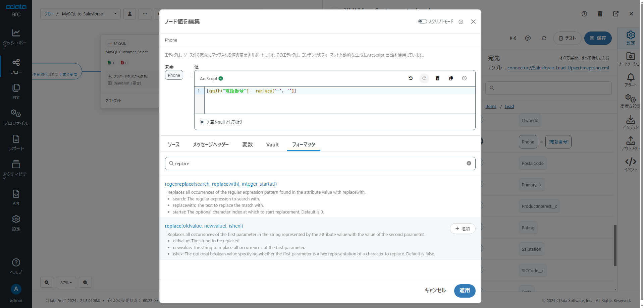Click the 適用 apply button

pos(465,291)
